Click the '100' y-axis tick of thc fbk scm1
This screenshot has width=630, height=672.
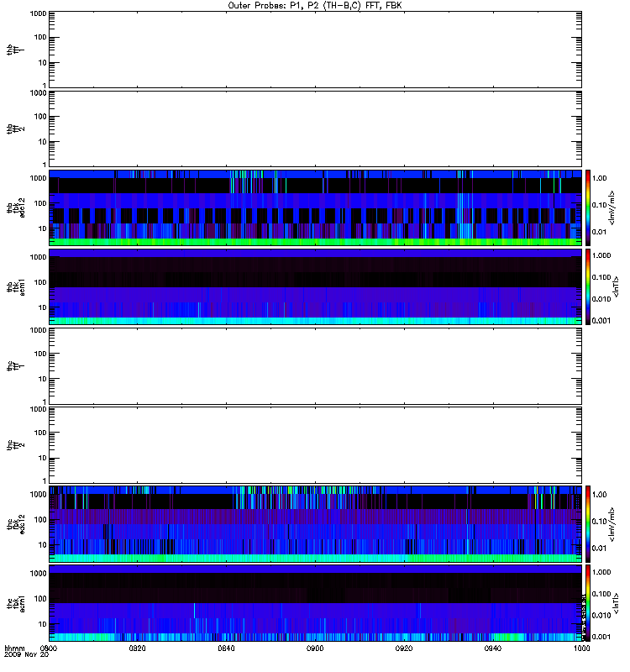pyautogui.click(x=40, y=599)
